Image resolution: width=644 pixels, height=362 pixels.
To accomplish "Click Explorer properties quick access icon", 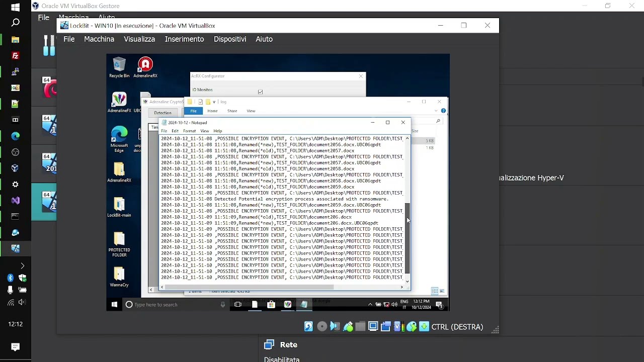I will [x=200, y=102].
